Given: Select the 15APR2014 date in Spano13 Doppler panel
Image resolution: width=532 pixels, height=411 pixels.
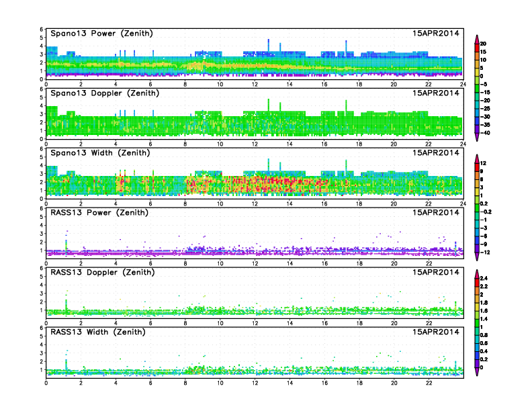Looking at the screenshot, I should [436, 93].
